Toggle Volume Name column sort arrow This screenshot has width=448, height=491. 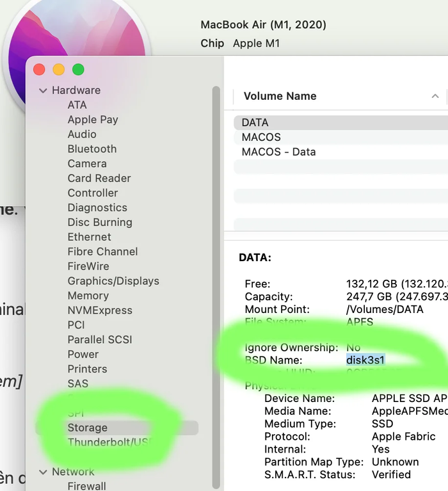tap(435, 96)
